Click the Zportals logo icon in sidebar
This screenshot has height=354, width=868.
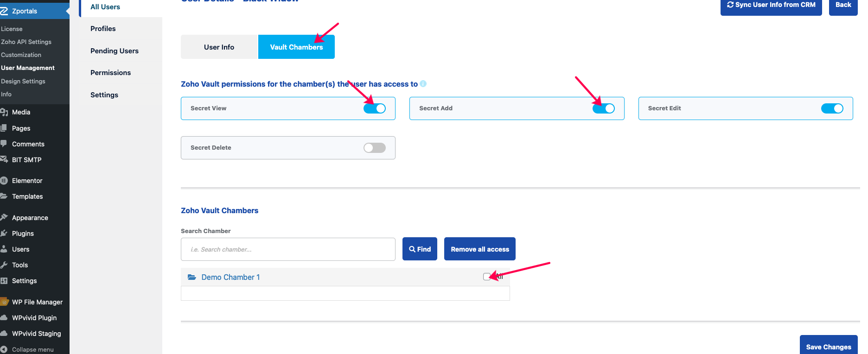point(4,11)
